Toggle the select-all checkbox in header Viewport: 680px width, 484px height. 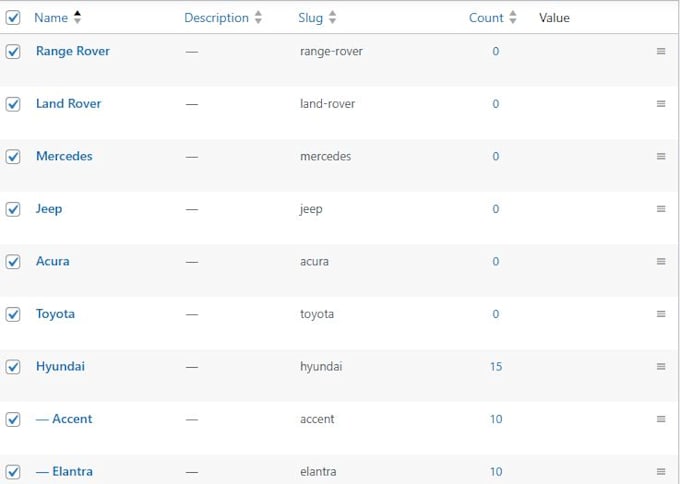pyautogui.click(x=13, y=18)
